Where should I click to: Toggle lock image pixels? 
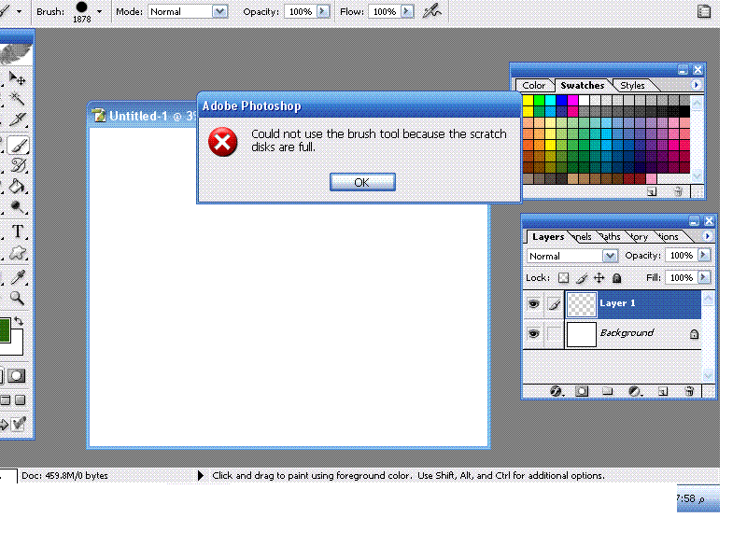click(582, 278)
